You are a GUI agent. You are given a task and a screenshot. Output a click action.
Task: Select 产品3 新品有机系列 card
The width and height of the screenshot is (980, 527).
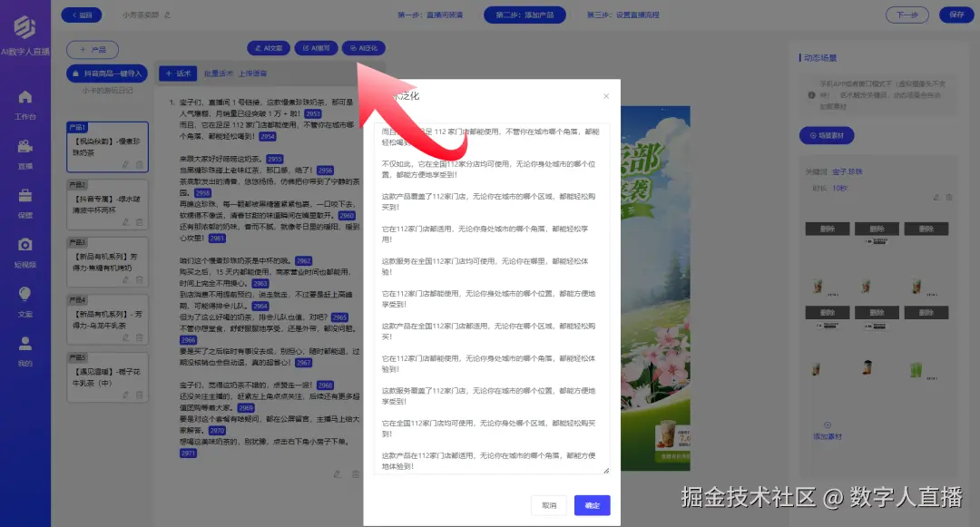[x=107, y=261]
